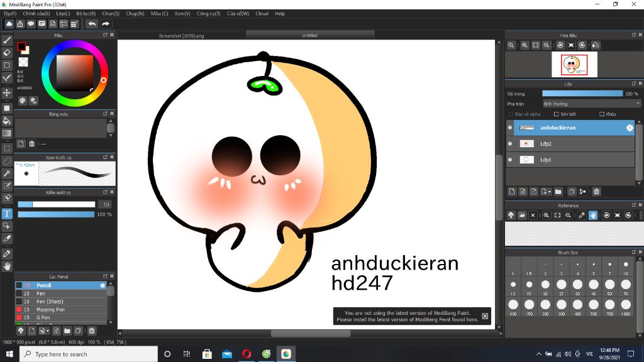Screen dimensions: 644x362
Task: Open add-brush dropdown arrow in brush panel
Action: click(x=48, y=331)
